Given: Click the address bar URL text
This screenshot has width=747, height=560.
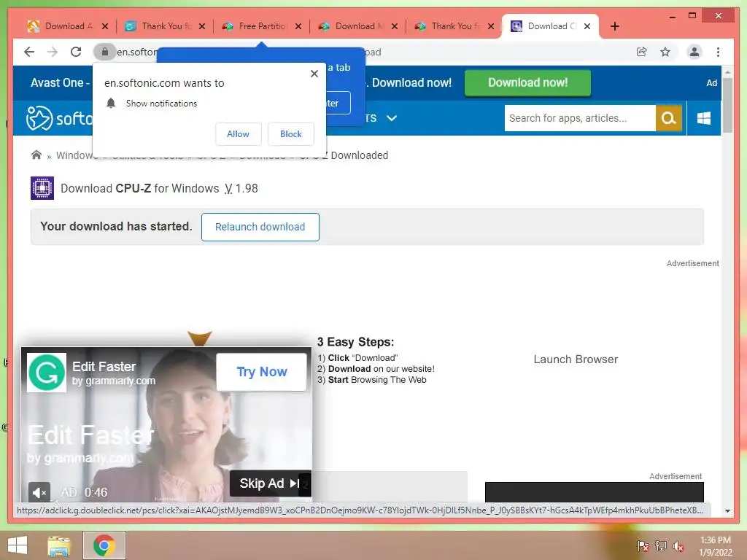Looking at the screenshot, I should point(137,52).
